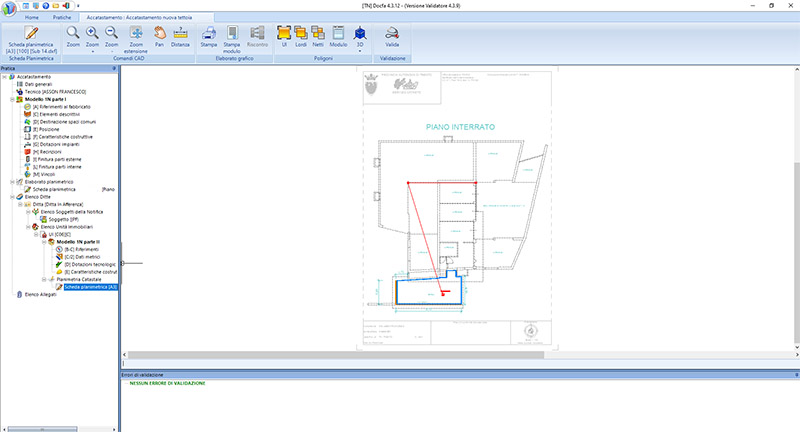Open [I] Finitura parti esterne
Viewport: 800px width, 432px height.
(57, 159)
